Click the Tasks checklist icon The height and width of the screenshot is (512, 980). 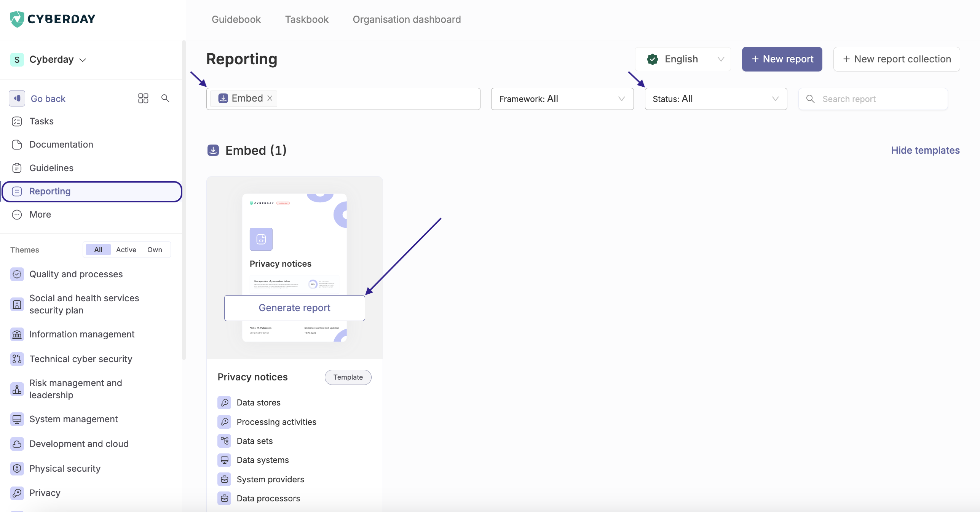(x=17, y=121)
